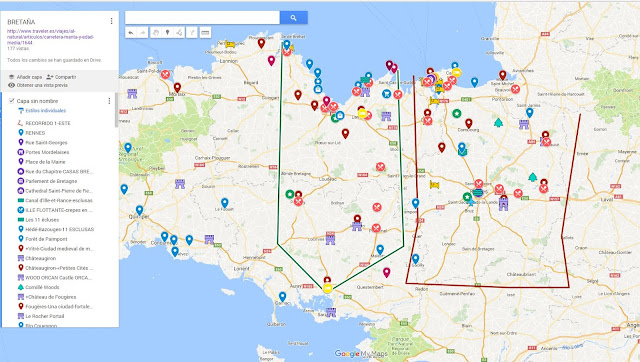Select Le Rocher Portail list entry
The height and width of the screenshot is (362, 640).
pos(44,316)
